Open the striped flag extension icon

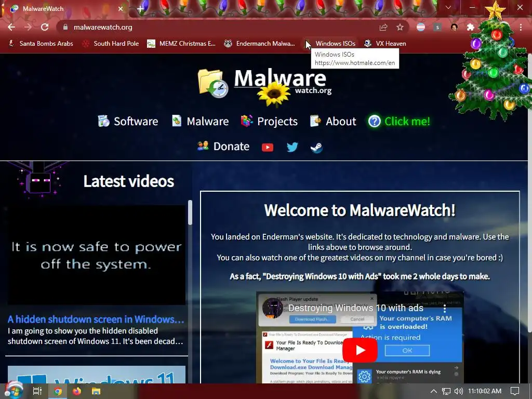[x=421, y=27]
